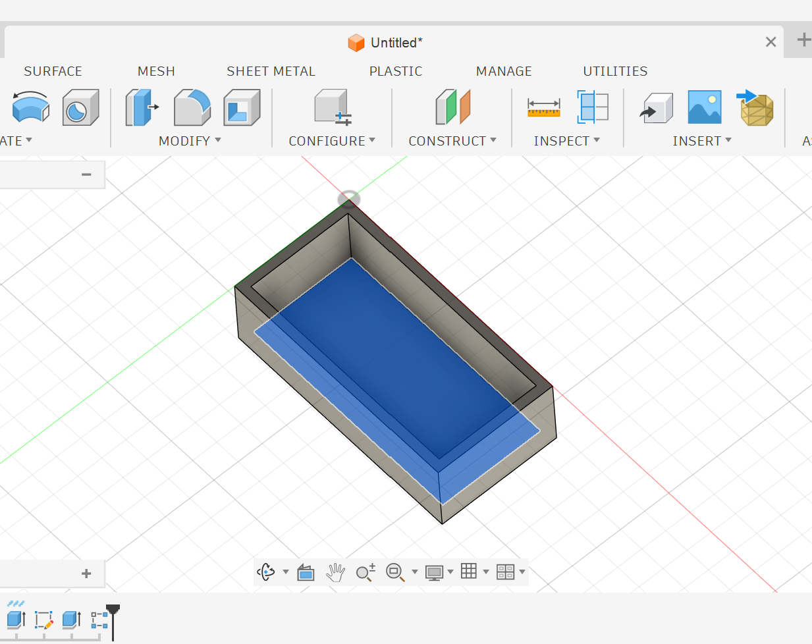Screen dimensions: 812x644
Task: Select the Revolve tool icon
Action: coord(31,107)
